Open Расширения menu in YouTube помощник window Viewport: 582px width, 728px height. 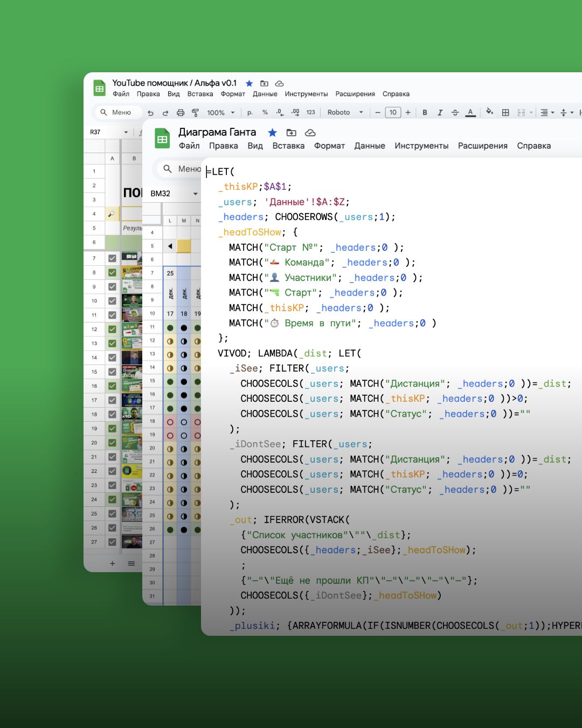355,94
